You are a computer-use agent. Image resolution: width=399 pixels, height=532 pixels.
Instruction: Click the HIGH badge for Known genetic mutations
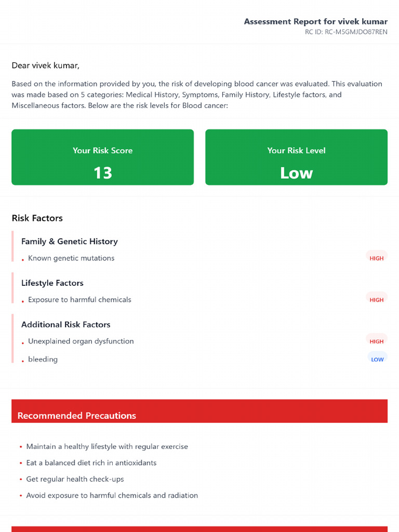(x=377, y=258)
